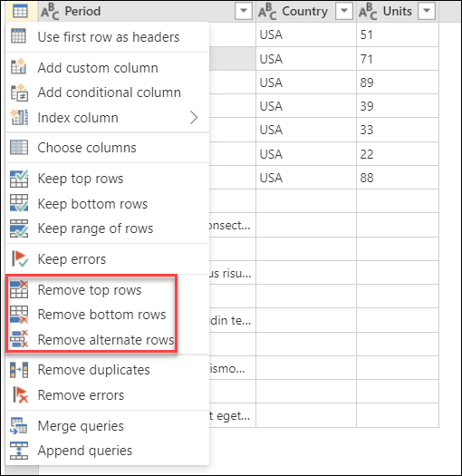Select the Units cell with value 39
Viewport: 462px width, 476px height.
point(398,106)
